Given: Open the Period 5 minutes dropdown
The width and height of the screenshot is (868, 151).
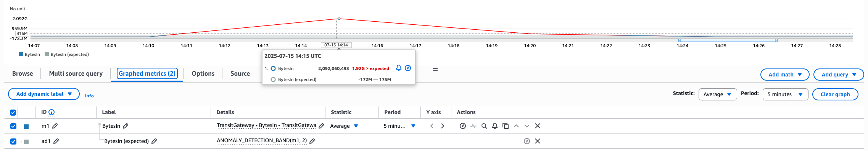Looking at the screenshot, I should pos(785,94).
